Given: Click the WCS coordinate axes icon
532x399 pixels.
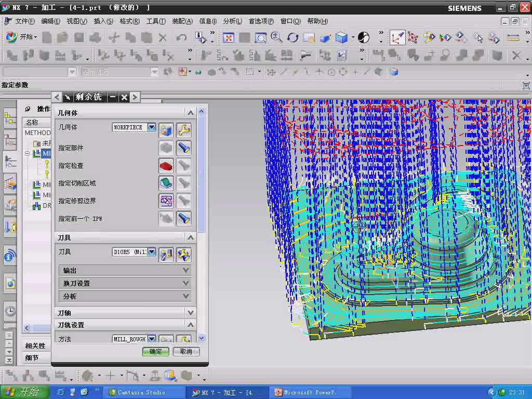Looking at the screenshot, I should click(x=397, y=37).
